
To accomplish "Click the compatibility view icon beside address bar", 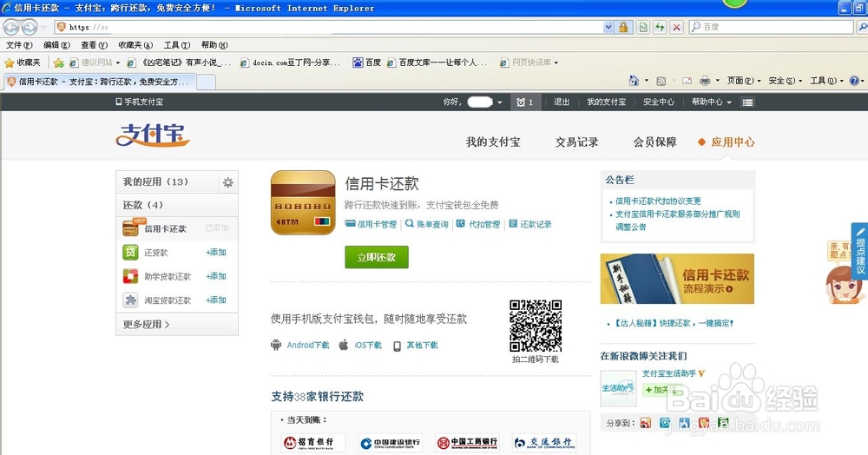I will [642, 27].
